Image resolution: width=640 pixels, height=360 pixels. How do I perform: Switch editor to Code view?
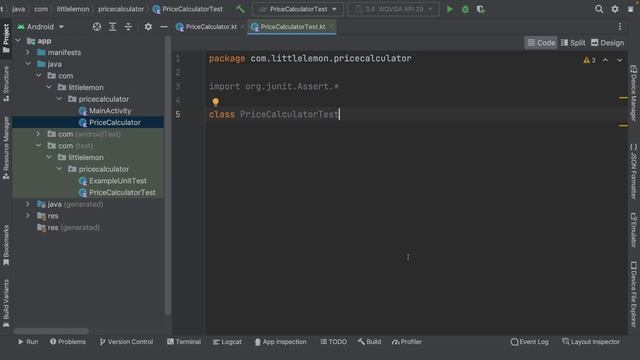(541, 42)
